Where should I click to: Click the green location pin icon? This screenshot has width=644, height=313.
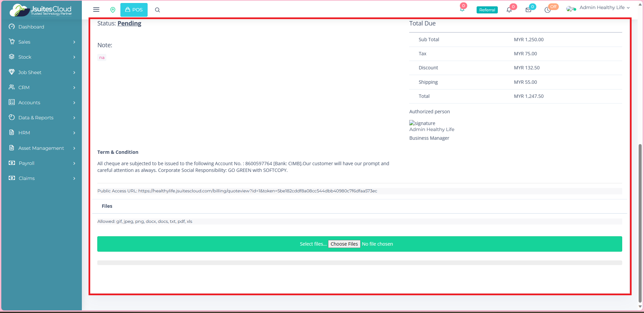113,10
